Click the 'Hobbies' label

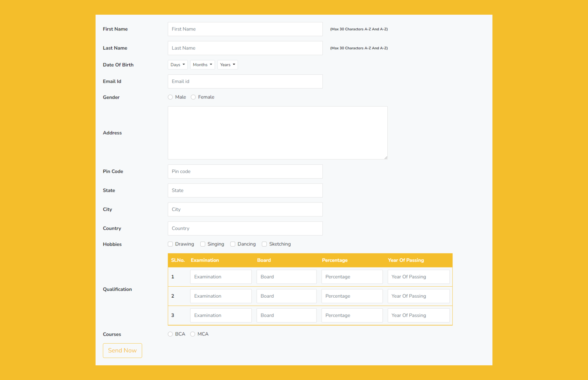(112, 244)
